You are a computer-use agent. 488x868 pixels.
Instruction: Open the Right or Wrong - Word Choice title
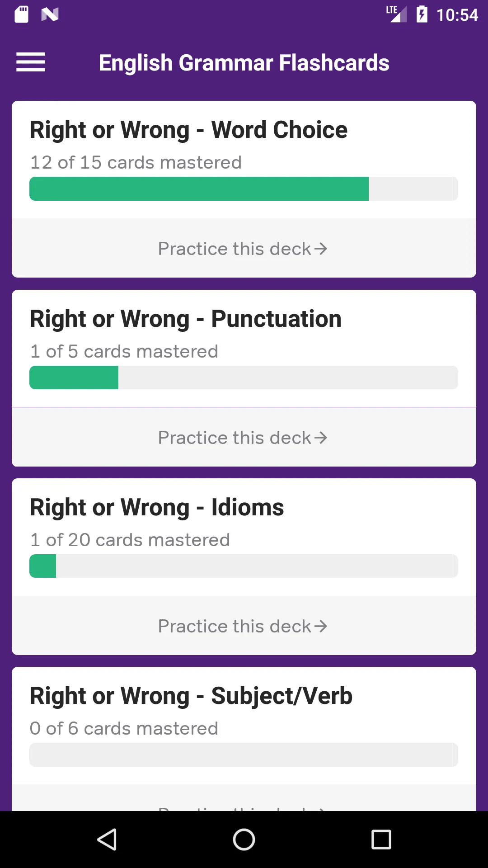(x=188, y=130)
